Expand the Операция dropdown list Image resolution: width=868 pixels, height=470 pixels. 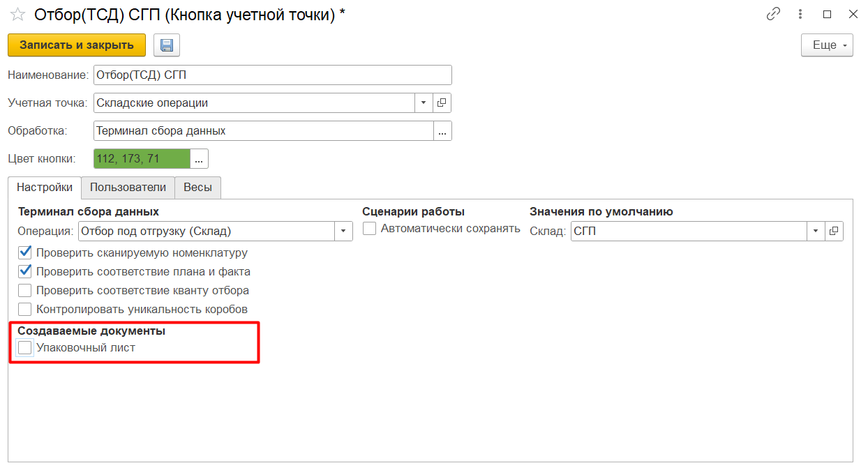tap(343, 232)
